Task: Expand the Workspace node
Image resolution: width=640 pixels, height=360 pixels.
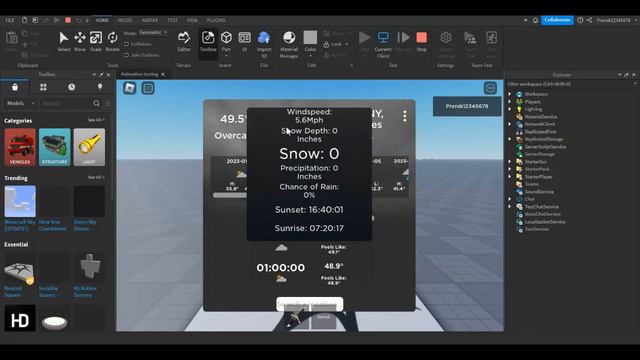Action: point(509,94)
